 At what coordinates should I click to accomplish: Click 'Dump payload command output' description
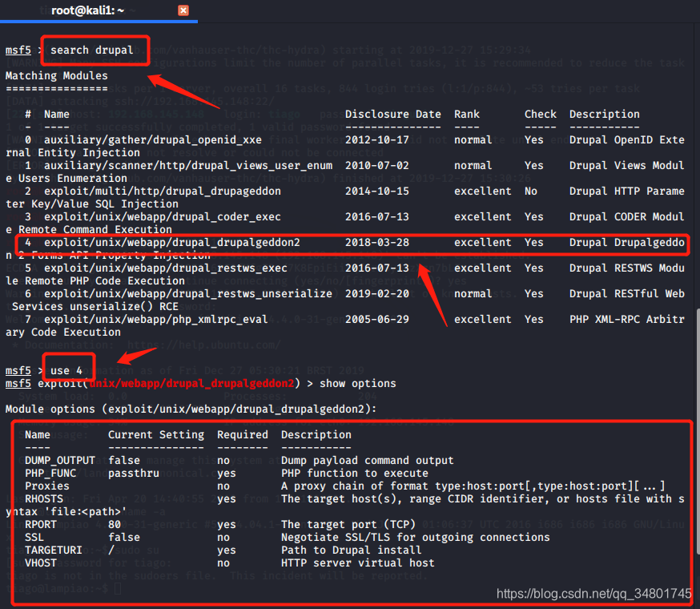[x=368, y=461]
